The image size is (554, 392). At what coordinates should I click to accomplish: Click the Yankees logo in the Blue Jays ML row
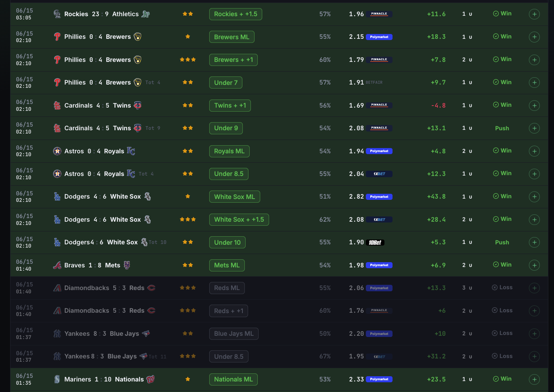[57, 334]
